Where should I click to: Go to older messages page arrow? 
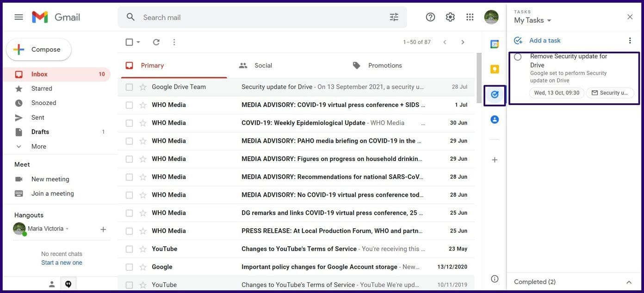point(463,42)
